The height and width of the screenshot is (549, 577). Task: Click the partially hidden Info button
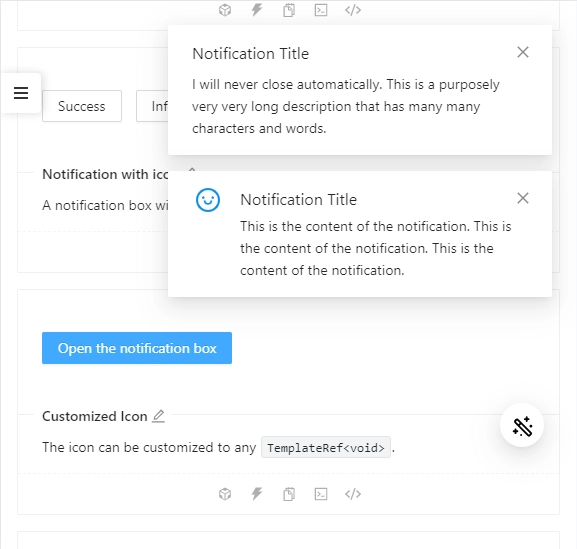152,106
